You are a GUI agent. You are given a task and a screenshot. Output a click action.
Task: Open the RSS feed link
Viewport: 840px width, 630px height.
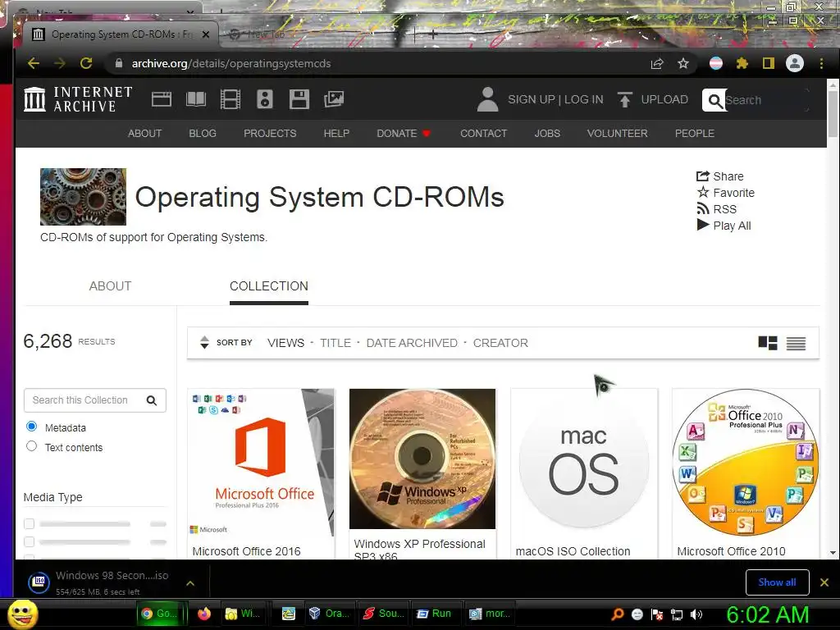(717, 209)
